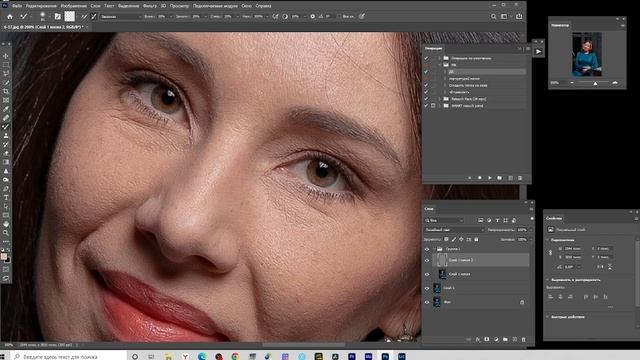Click the large play button beside Actions panel

(x=538, y=51)
